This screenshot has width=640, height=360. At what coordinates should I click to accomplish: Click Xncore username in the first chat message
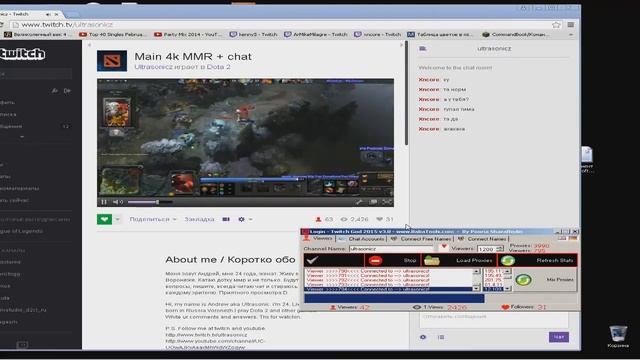tap(429, 80)
